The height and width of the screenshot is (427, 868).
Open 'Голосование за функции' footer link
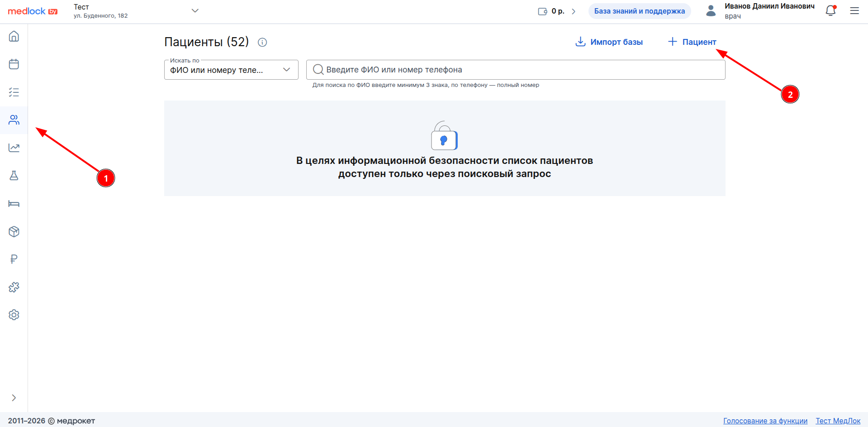coord(765,421)
